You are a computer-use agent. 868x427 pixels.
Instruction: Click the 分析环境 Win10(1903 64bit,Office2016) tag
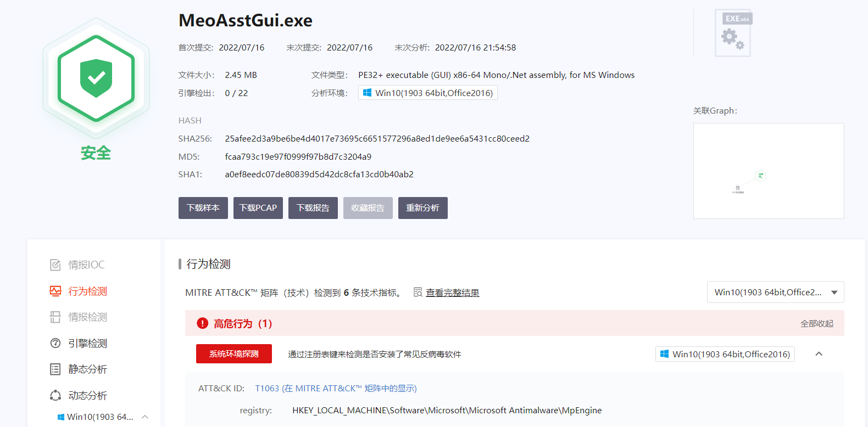tap(428, 93)
